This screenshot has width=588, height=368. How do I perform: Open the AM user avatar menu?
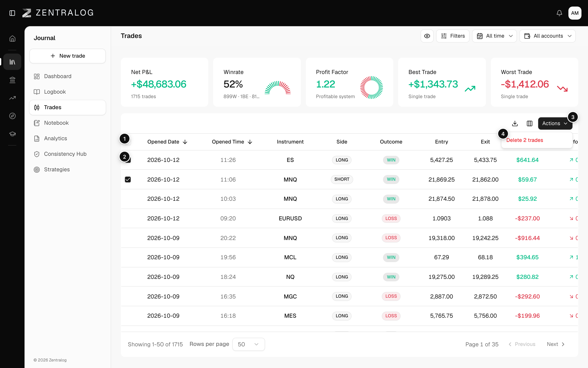pos(575,13)
